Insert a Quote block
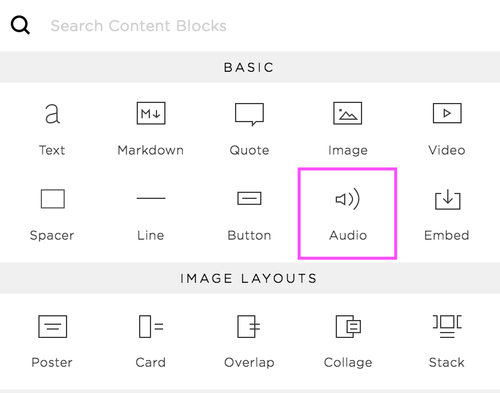Screen dimensions: 500x393 pos(249,129)
